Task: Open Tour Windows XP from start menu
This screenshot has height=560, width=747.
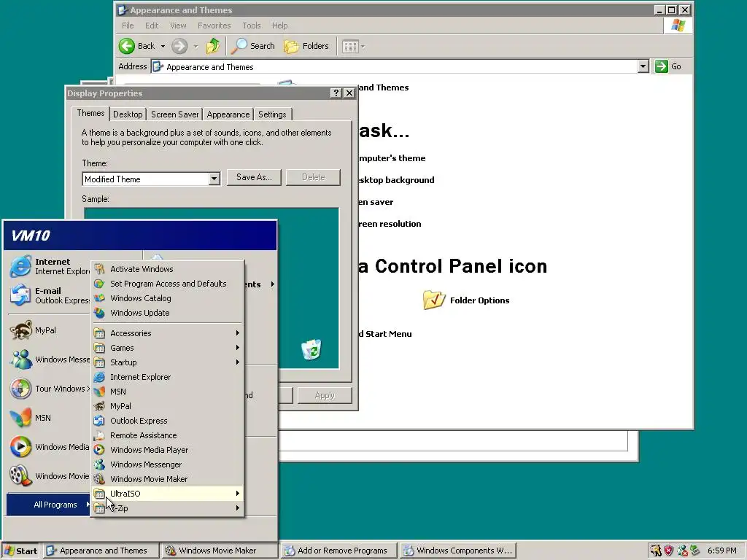Action: tap(50, 389)
